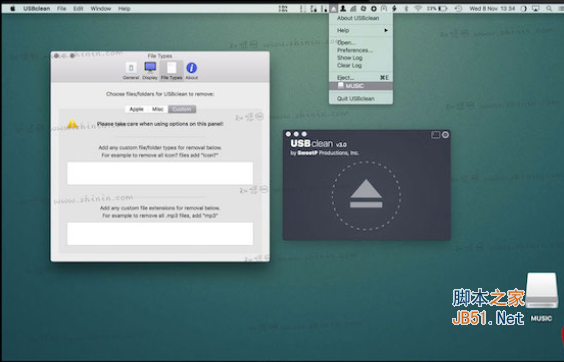Switch to the Apple segment

[136, 109]
